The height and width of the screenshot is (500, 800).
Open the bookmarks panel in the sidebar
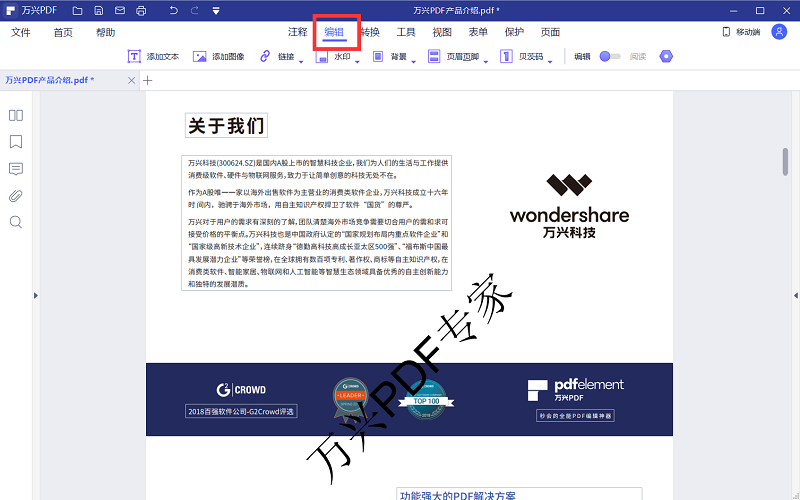(16, 142)
